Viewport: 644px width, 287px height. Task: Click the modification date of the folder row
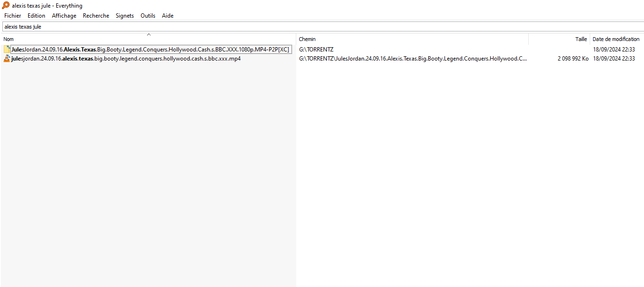click(614, 50)
